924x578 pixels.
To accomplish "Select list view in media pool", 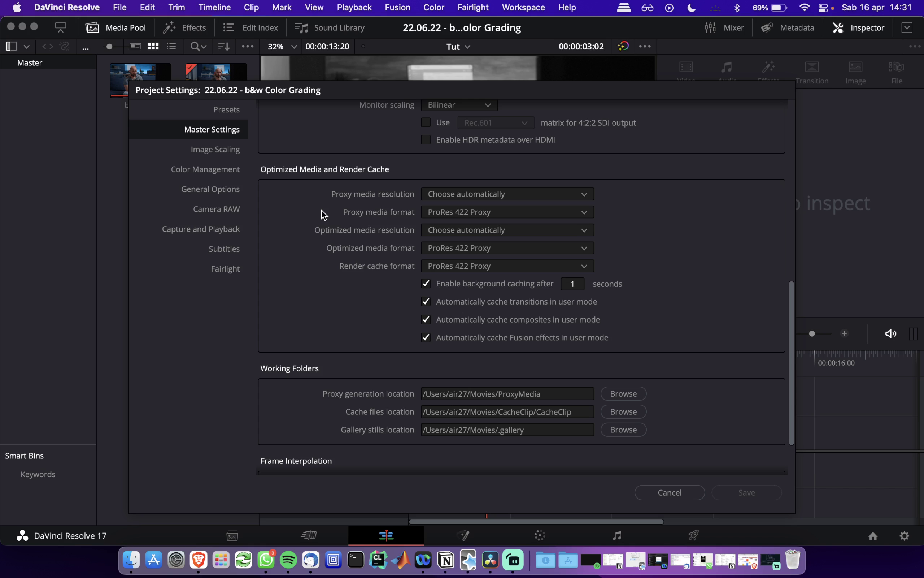I will pos(171,46).
